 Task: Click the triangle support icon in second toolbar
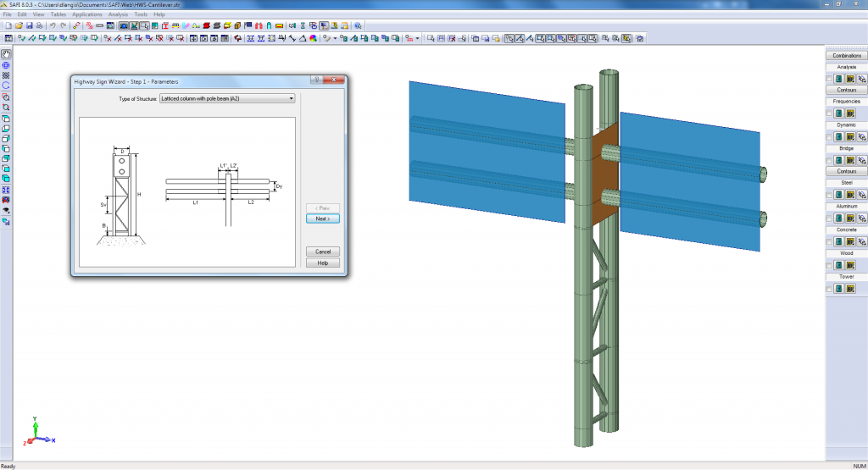(x=303, y=39)
